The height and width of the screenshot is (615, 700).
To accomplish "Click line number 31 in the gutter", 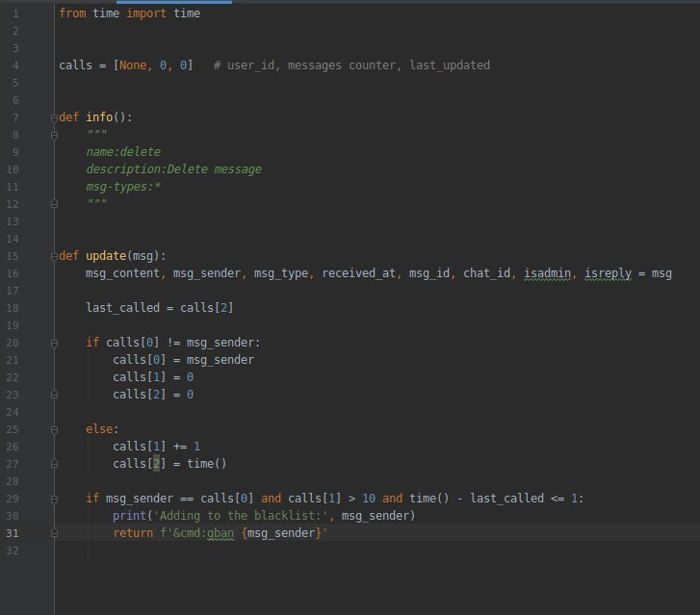I will (13, 533).
